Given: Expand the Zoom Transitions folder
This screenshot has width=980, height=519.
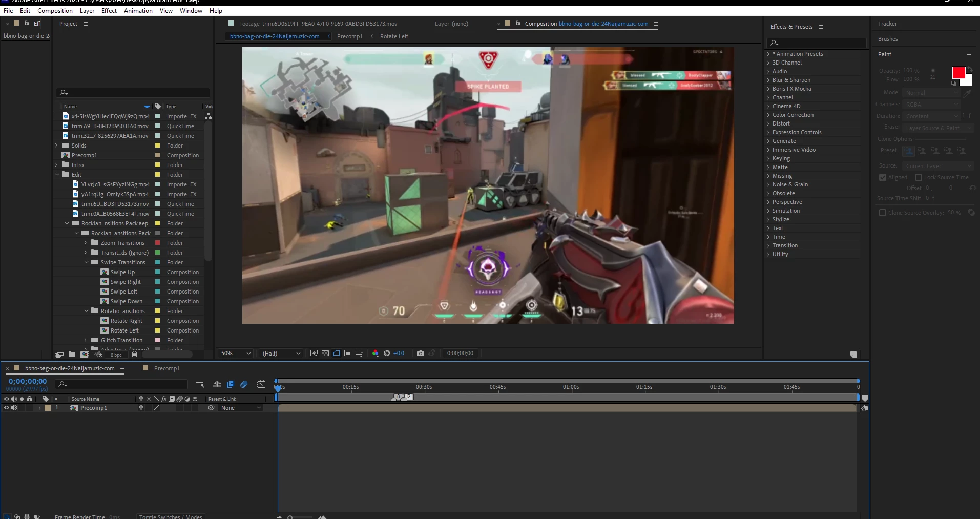Looking at the screenshot, I should click(x=86, y=243).
